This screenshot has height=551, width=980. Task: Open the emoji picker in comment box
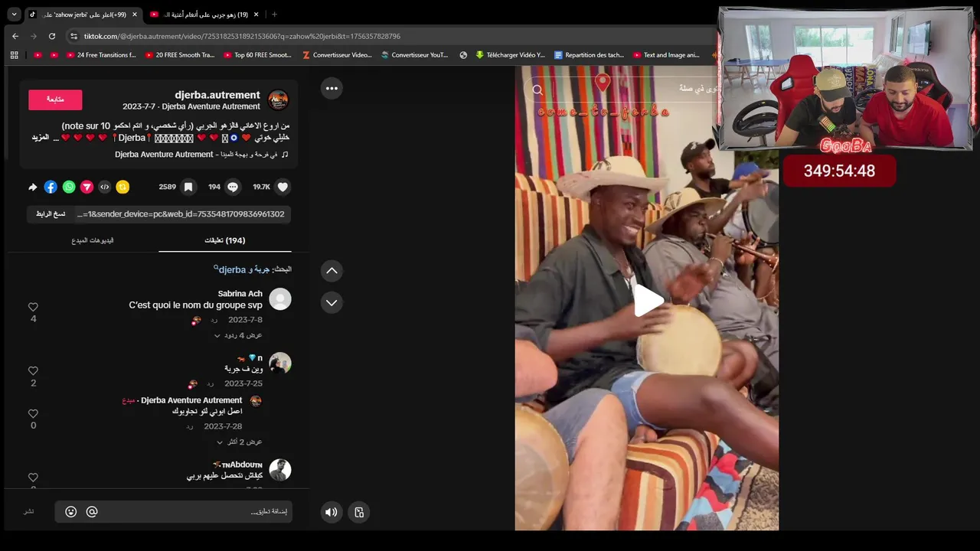70,512
